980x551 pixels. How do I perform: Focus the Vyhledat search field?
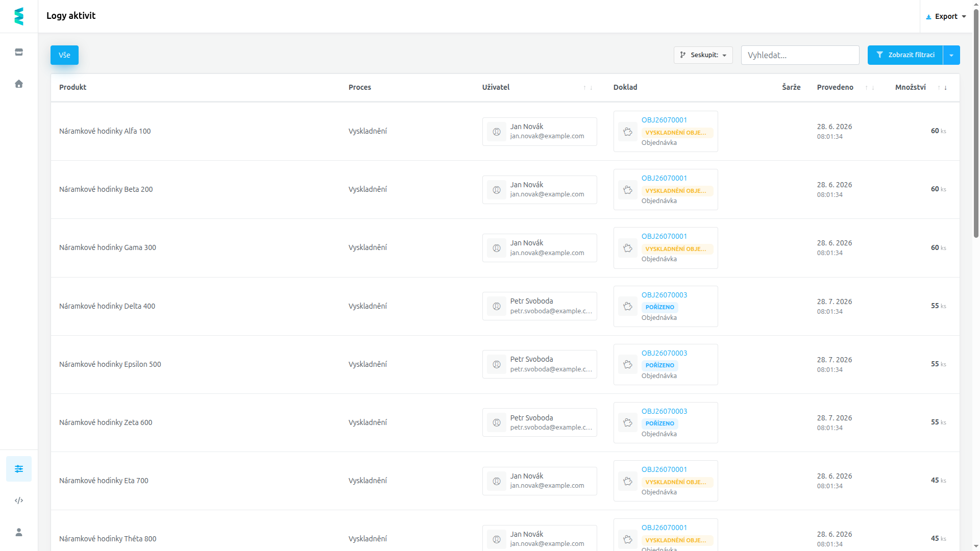(x=800, y=55)
